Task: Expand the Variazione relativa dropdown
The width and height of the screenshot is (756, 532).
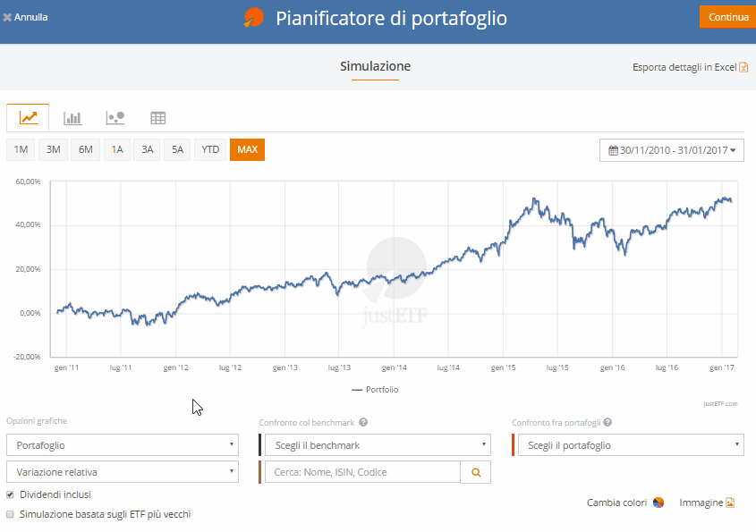Action: [122, 472]
